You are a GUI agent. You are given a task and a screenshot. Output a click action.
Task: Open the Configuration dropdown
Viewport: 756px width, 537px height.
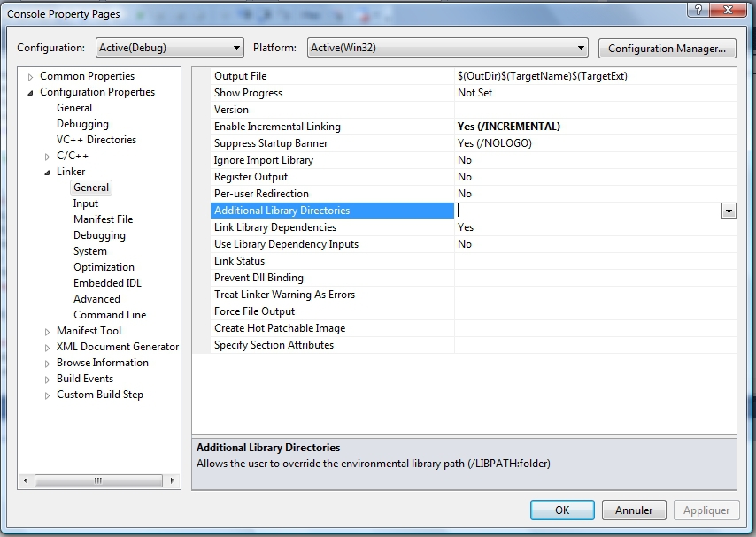168,48
